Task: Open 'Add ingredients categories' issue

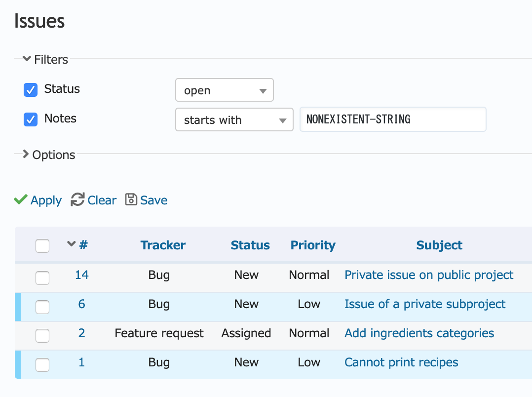Action: tap(418, 333)
